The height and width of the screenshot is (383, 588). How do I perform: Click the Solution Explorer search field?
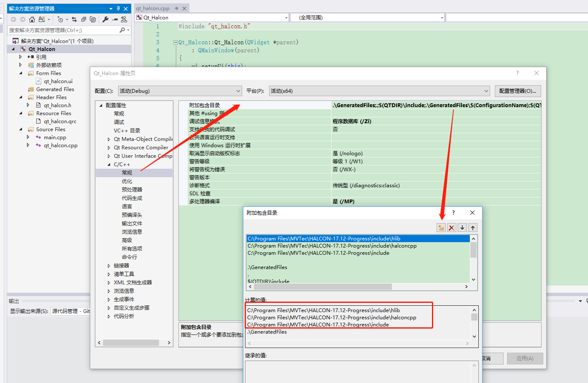coord(63,30)
